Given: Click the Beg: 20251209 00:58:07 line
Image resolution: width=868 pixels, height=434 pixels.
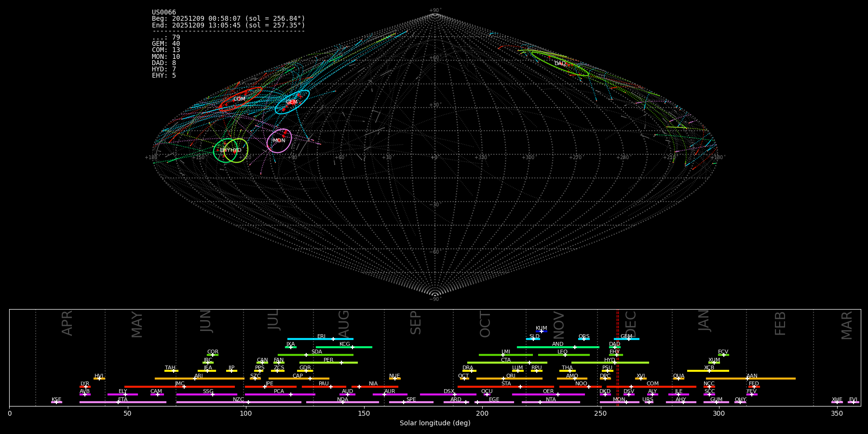Looking at the screenshot, I should (229, 19).
